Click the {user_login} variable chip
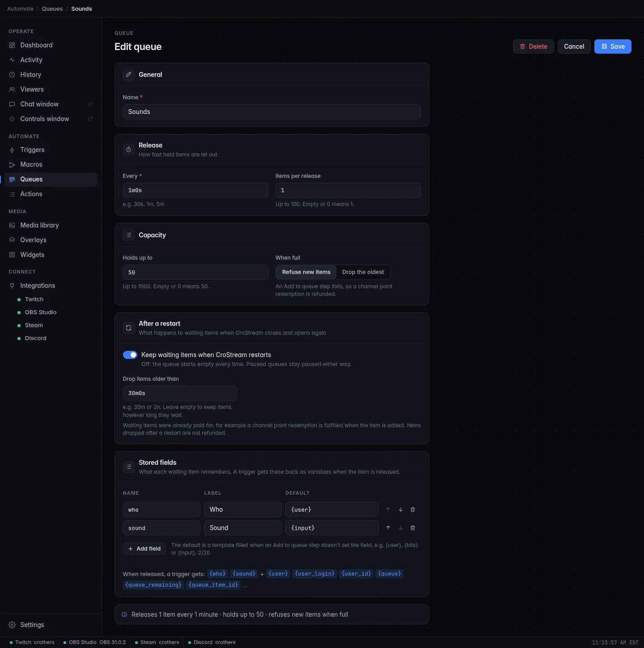This screenshot has height=648, width=644. [x=315, y=574]
